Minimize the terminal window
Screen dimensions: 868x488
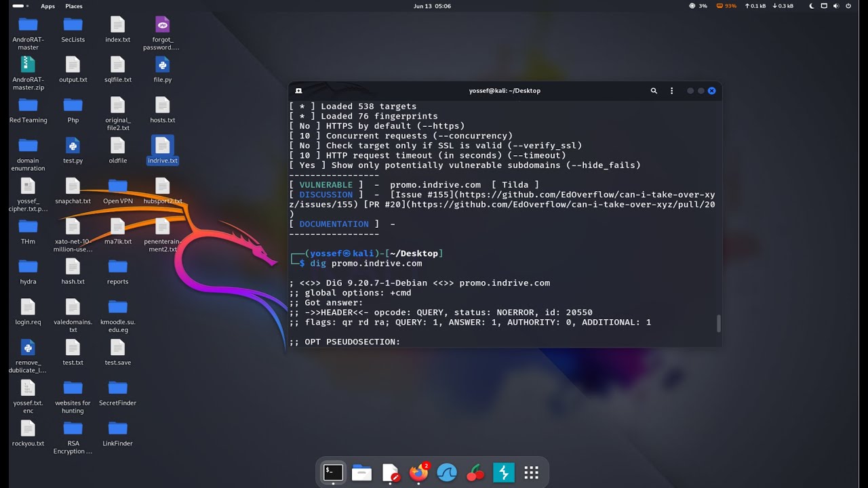coord(690,90)
